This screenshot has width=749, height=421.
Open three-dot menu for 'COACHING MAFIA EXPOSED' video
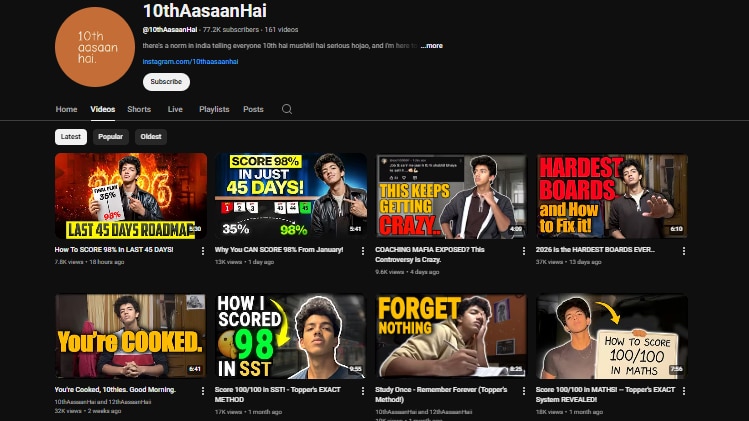(524, 251)
